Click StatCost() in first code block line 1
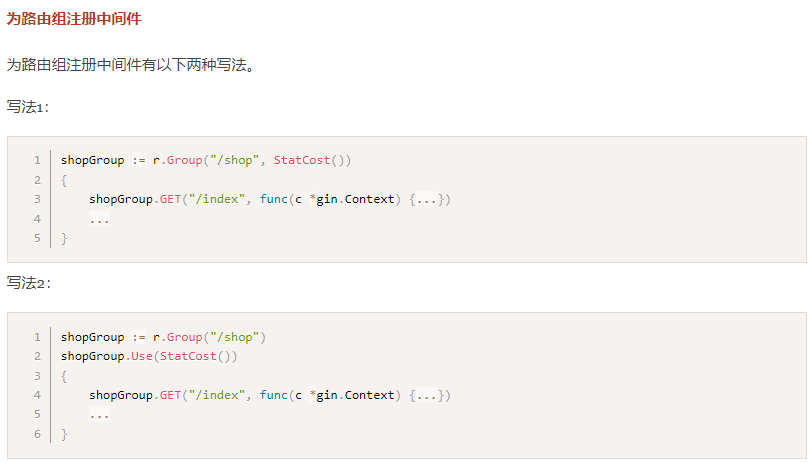 coord(312,160)
